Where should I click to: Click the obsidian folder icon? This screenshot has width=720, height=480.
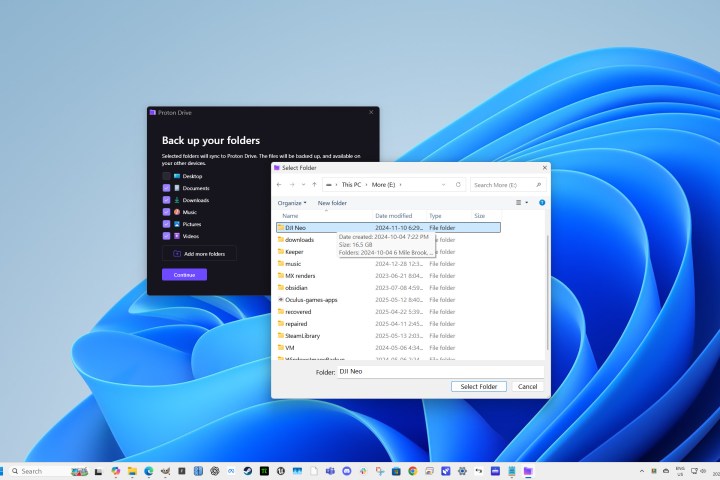tap(281, 287)
